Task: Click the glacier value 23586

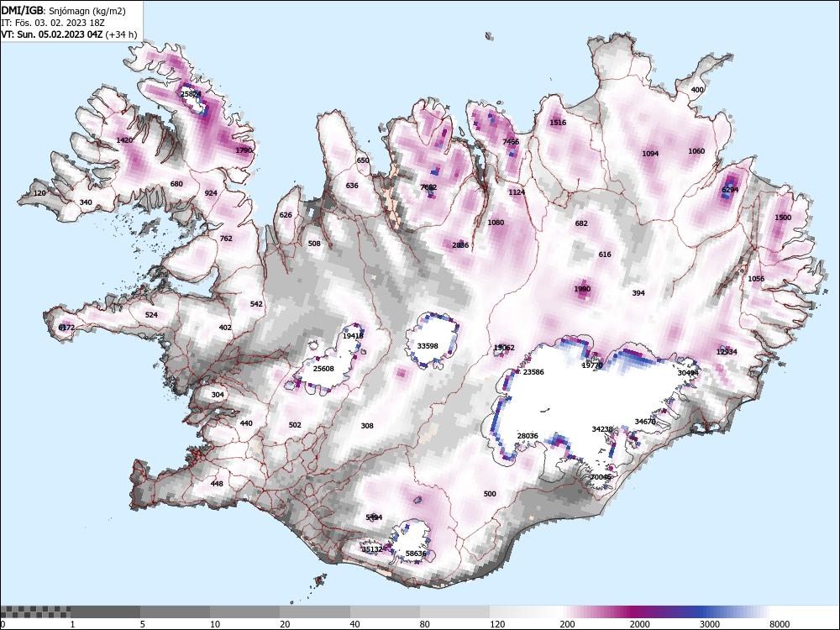Action: [533, 372]
